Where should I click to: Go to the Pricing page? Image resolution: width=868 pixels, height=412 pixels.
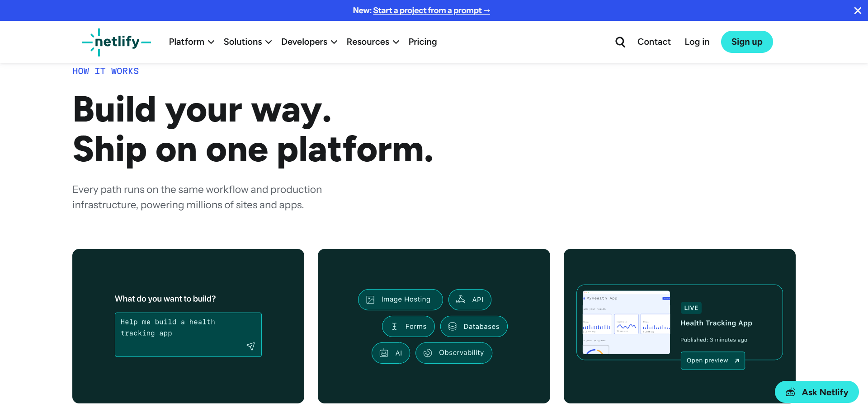pyautogui.click(x=422, y=42)
